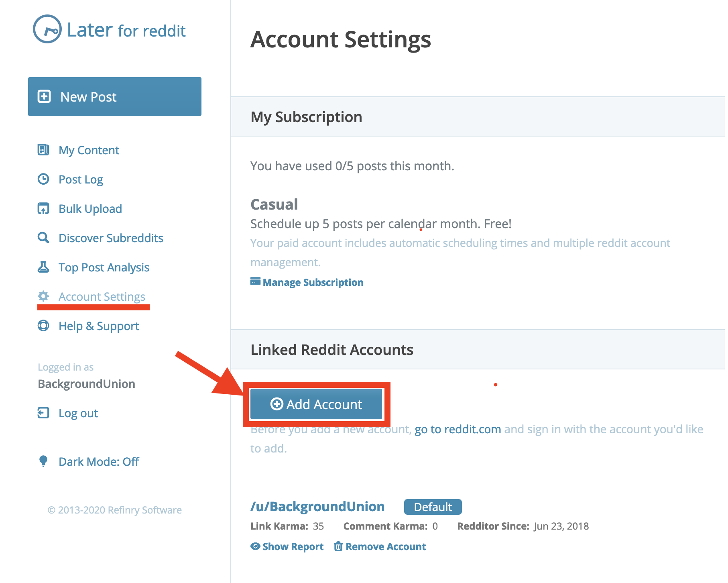Click the Later for reddit clock logo
This screenshot has height=583, width=728.
pos(47,29)
